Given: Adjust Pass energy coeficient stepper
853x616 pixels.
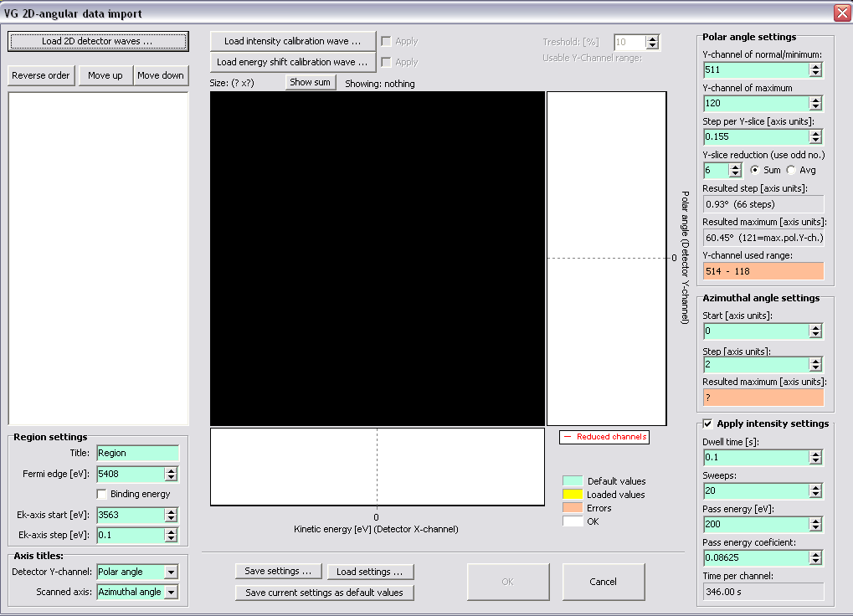Looking at the screenshot, I should (x=815, y=557).
